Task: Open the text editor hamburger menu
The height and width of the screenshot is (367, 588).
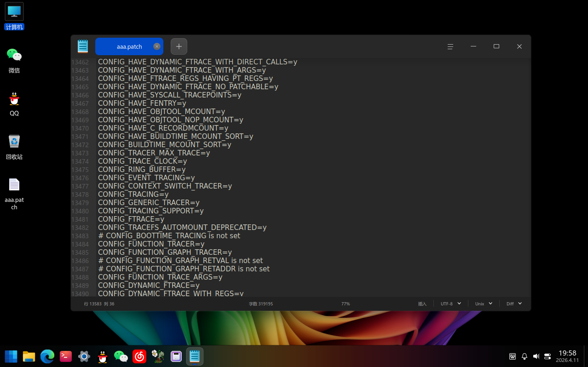Action: click(x=450, y=46)
